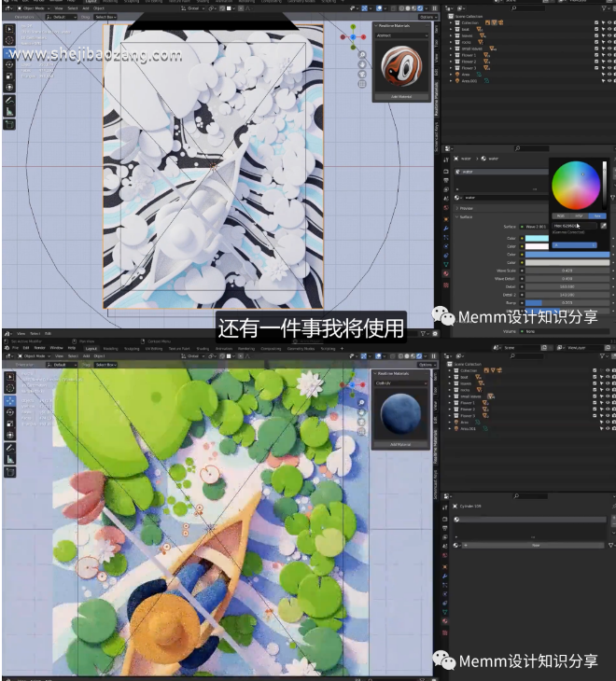
Task: Select the Move tool in top viewport toolbar
Action: click(x=9, y=53)
